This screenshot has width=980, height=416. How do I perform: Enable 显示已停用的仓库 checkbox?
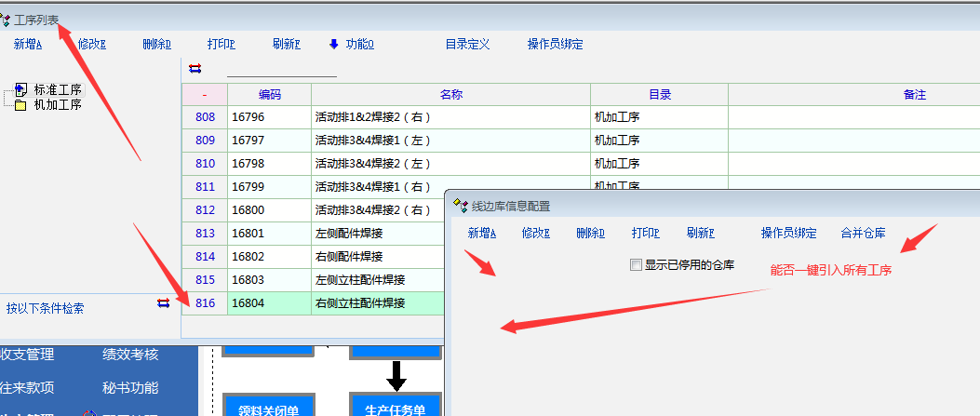tap(636, 265)
